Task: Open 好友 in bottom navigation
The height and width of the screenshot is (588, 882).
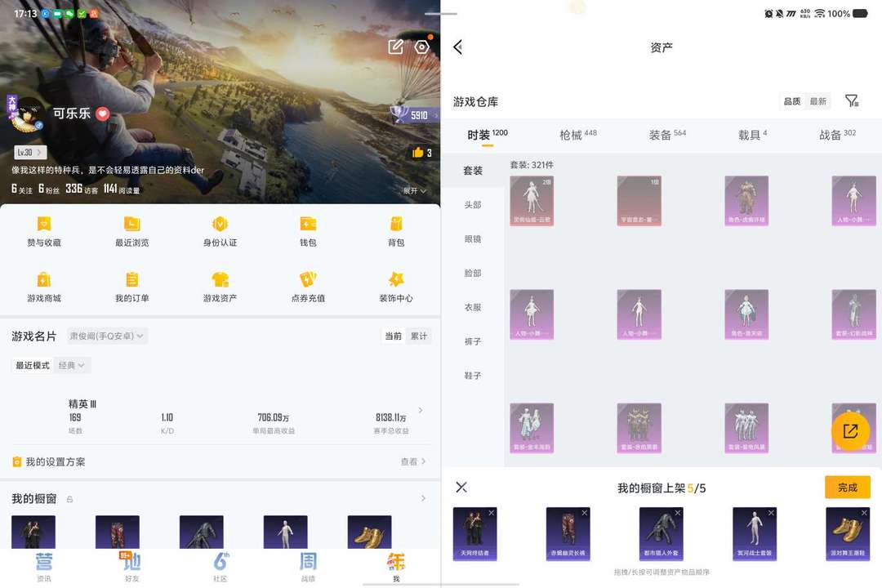Action: tap(132, 566)
